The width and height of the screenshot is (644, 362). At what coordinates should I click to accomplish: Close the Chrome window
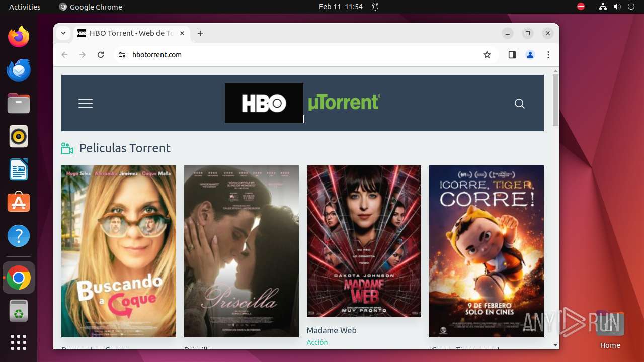tap(548, 33)
